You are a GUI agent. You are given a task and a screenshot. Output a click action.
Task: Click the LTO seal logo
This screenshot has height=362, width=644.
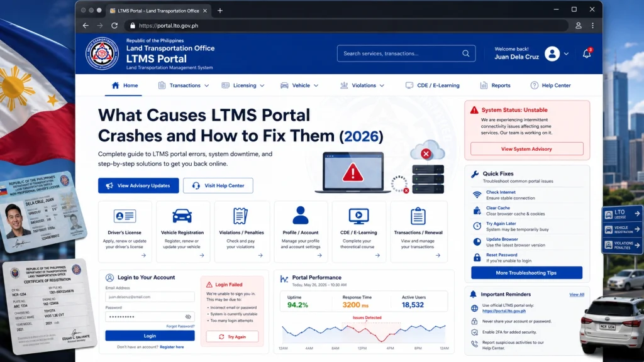(103, 53)
